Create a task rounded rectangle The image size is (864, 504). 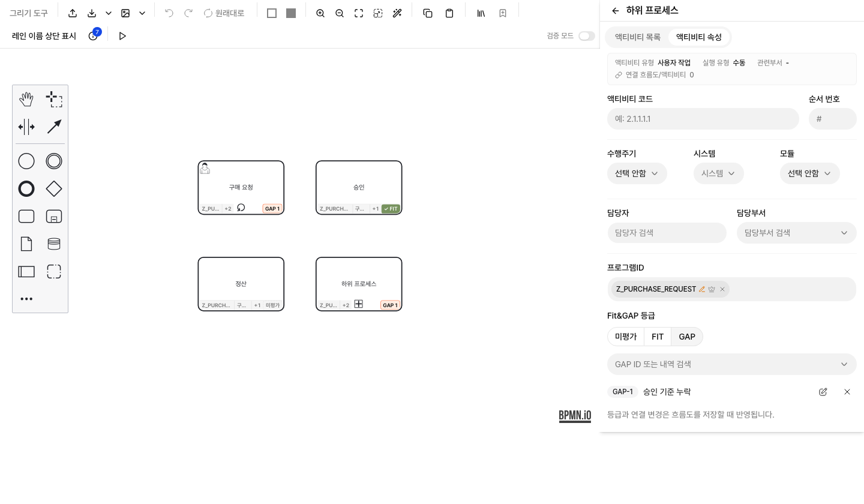(x=26, y=216)
